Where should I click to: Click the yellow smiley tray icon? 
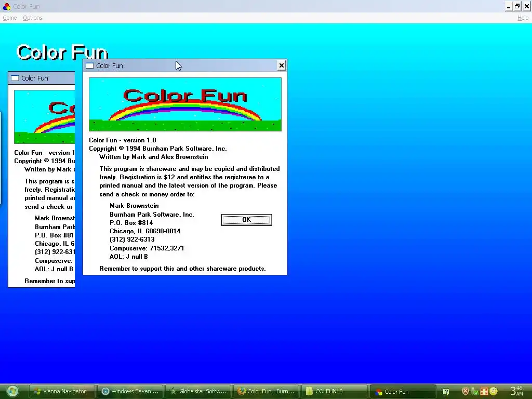point(494,391)
